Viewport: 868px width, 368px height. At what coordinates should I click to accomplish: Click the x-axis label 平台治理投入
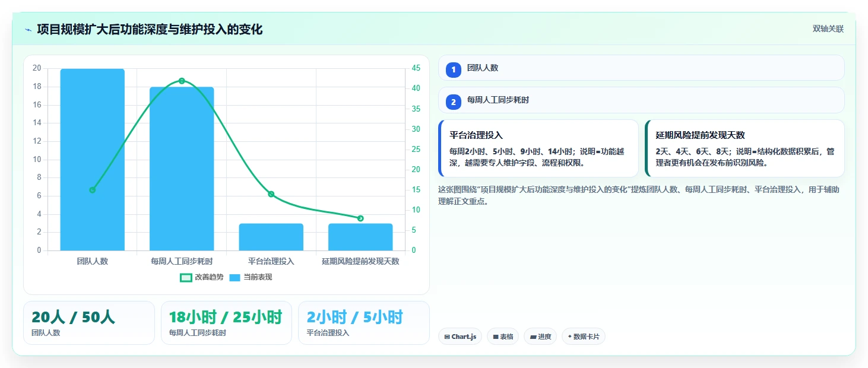(x=271, y=261)
